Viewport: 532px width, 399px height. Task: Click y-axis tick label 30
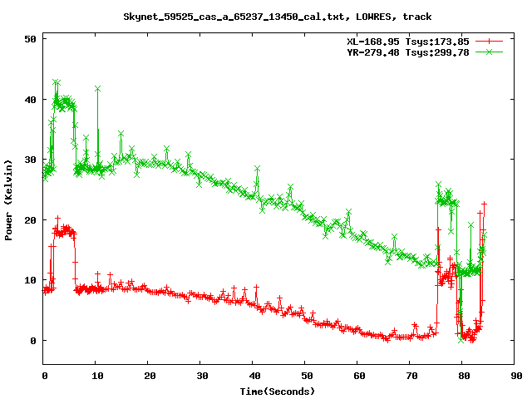(x=30, y=160)
